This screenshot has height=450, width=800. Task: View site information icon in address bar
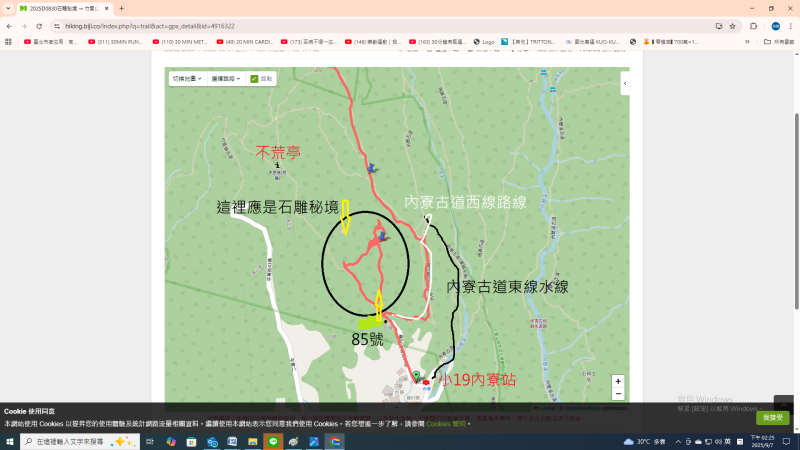coord(57,26)
